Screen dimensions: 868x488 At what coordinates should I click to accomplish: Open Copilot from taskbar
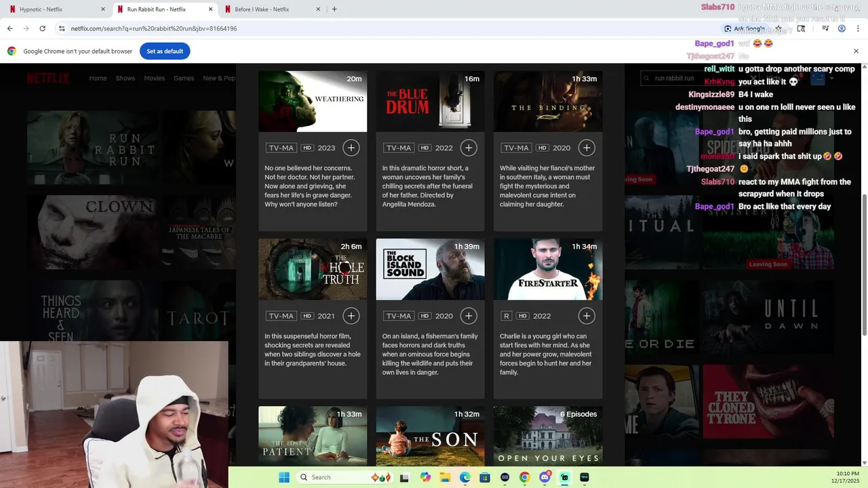(425, 477)
